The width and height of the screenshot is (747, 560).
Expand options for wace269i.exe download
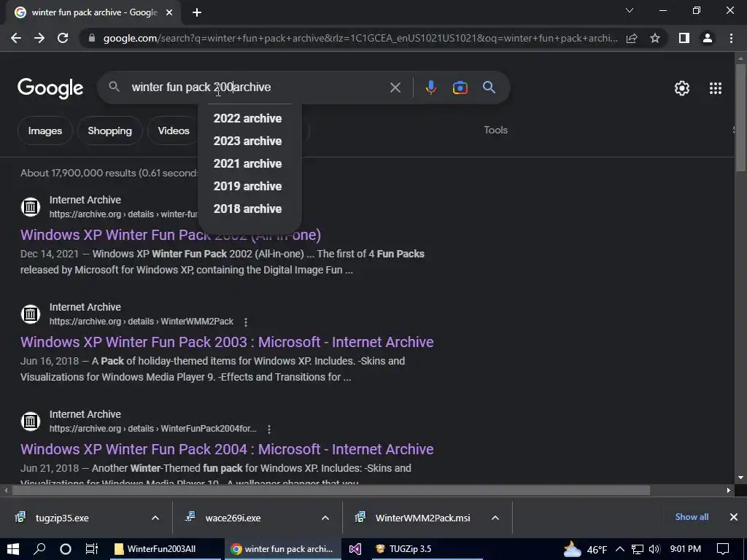pyautogui.click(x=325, y=518)
